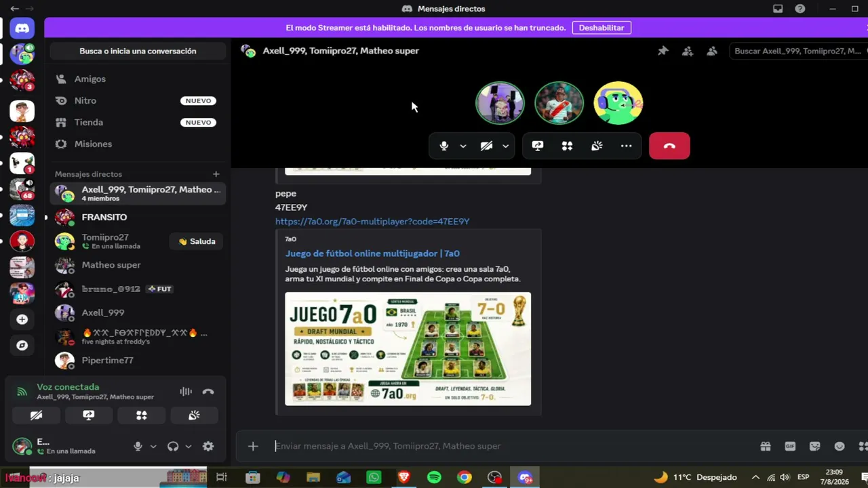Image resolution: width=868 pixels, height=488 pixels.
Task: Mute microphone in the user panel
Action: tap(138, 446)
